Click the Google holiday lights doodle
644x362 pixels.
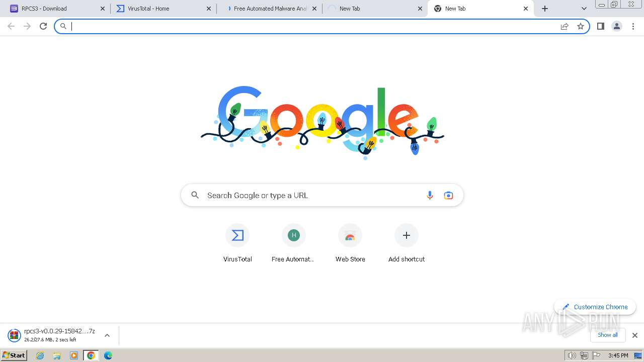(322, 123)
